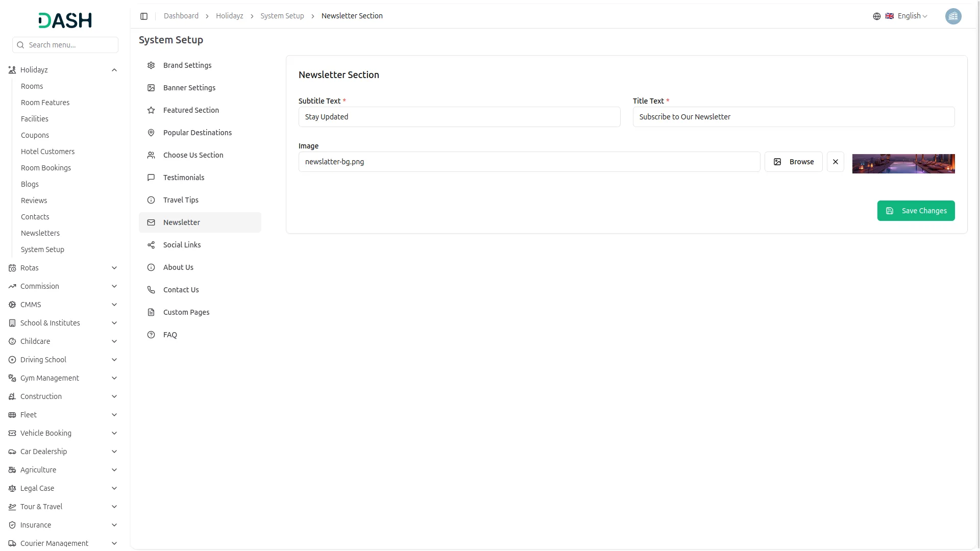
Task: Focus the Title Text input field
Action: [x=794, y=117]
